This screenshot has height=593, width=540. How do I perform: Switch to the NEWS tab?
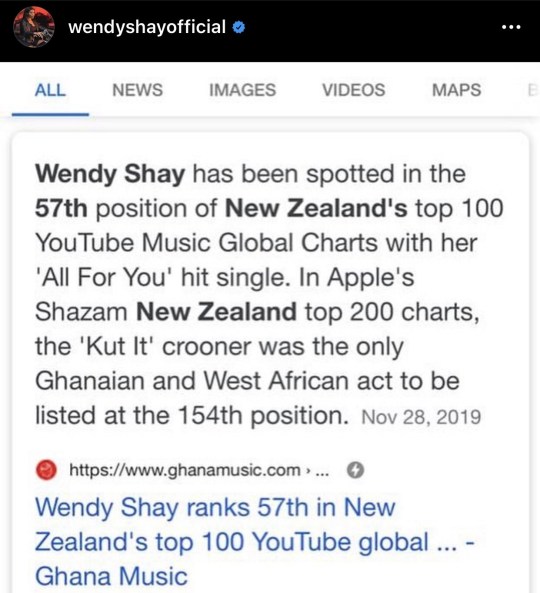pos(138,90)
